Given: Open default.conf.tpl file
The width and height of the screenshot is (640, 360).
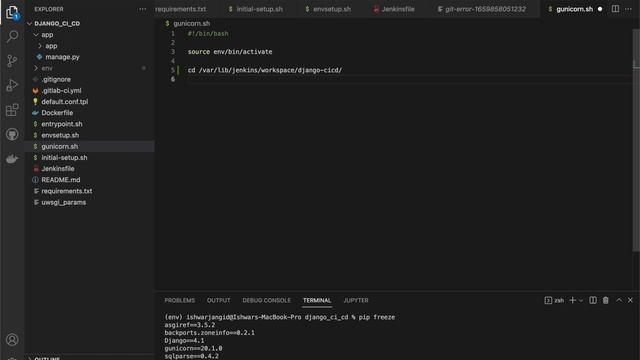Looking at the screenshot, I should coord(64,102).
